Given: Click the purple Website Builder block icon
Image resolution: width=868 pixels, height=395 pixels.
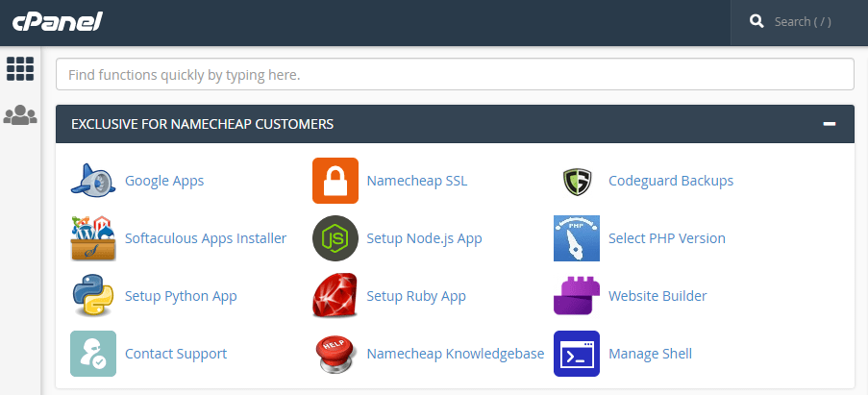Looking at the screenshot, I should pyautogui.click(x=577, y=295).
